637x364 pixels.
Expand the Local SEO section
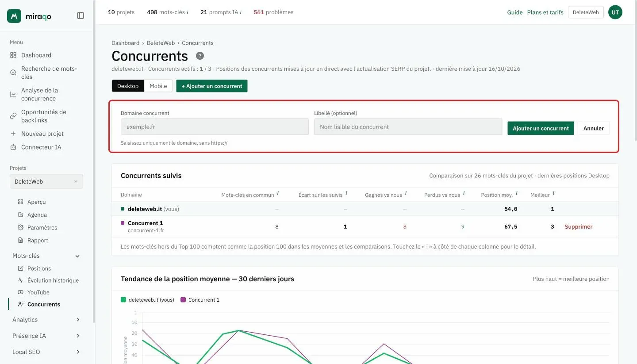coord(46,352)
